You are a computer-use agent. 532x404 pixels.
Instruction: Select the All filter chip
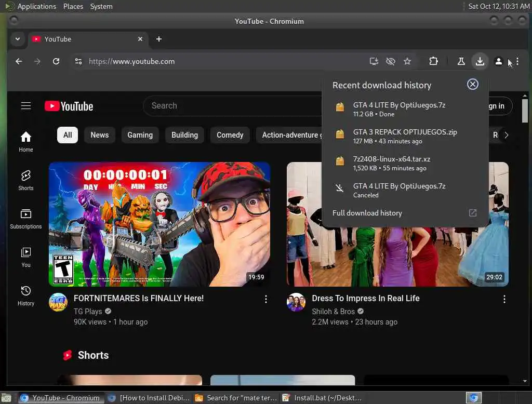click(68, 135)
